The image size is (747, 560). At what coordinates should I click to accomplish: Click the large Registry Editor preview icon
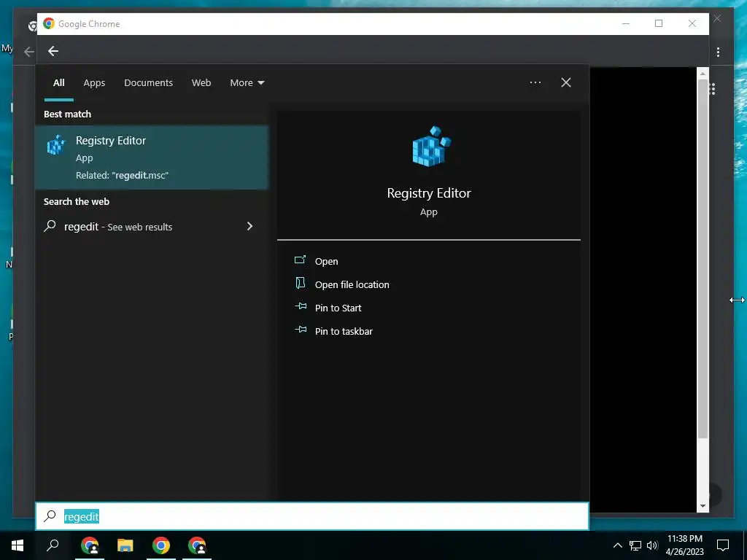coord(430,147)
